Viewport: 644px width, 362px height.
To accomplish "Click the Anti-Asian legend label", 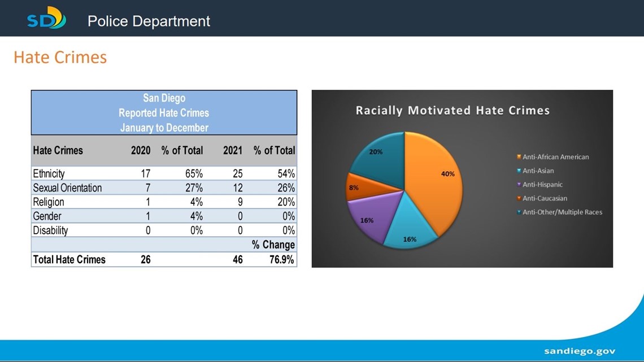I will pos(538,171).
